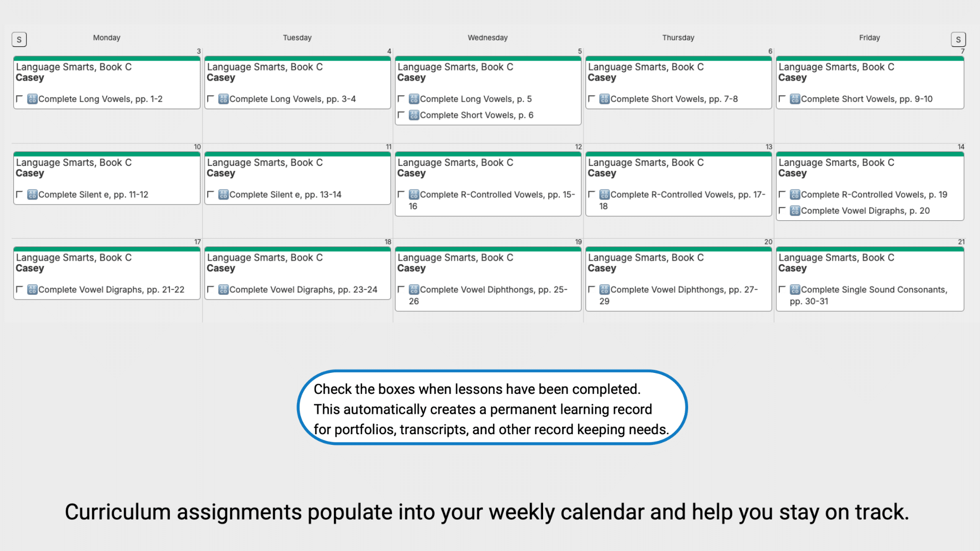Image resolution: width=980 pixels, height=551 pixels.
Task: Open day 3 by clicking its date number
Action: click(x=198, y=51)
